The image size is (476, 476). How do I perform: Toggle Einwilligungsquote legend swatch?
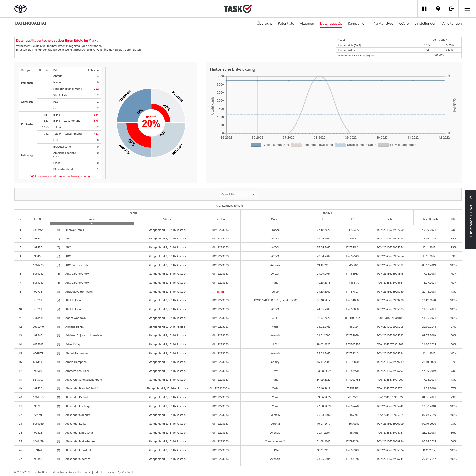[x=383, y=145]
